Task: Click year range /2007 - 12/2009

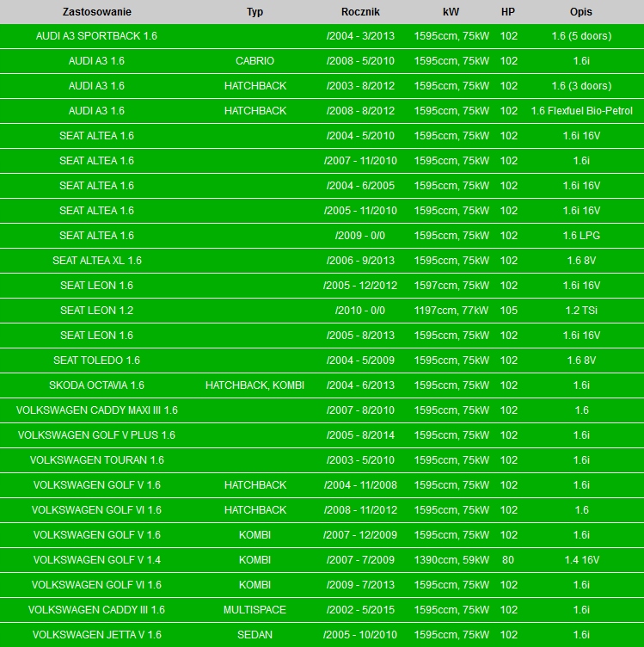Action: (x=360, y=535)
